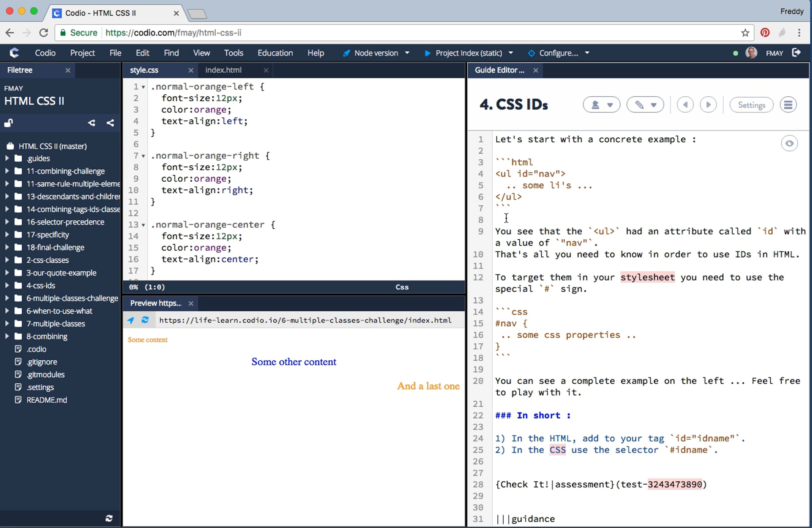
Task: Toggle guide preview eye icon
Action: click(789, 143)
